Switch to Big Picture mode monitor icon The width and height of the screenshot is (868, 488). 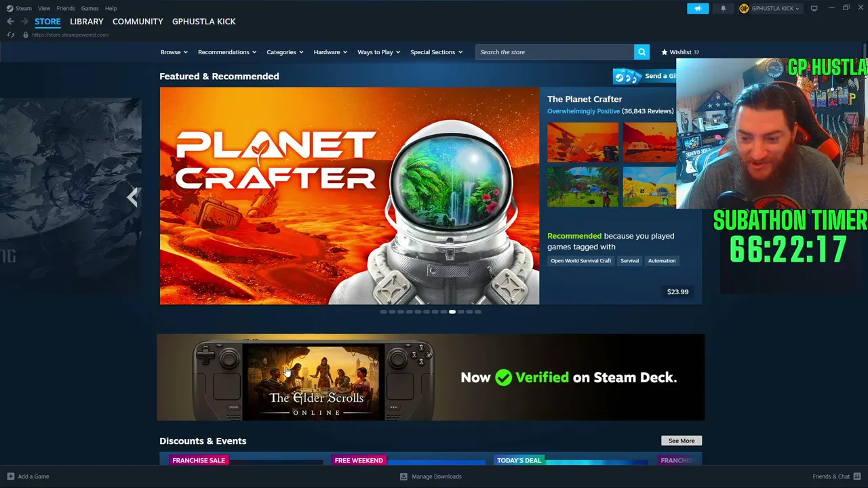point(814,8)
